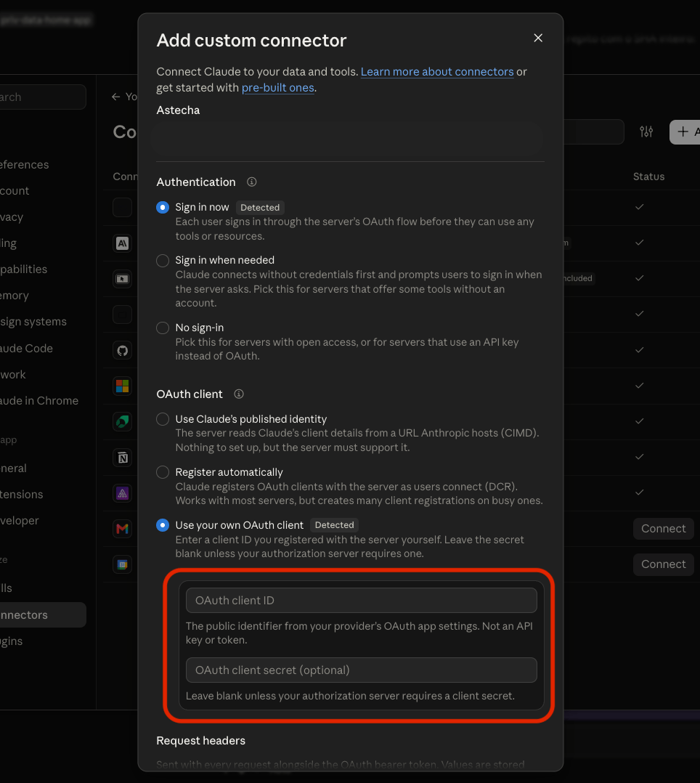Focus the OAuth client secret field
This screenshot has width=700, height=783.
coord(362,670)
